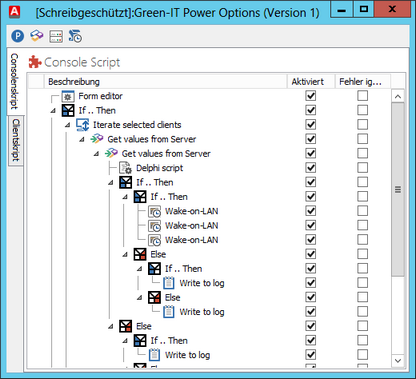Click the Console Script heading text

pos(82,62)
